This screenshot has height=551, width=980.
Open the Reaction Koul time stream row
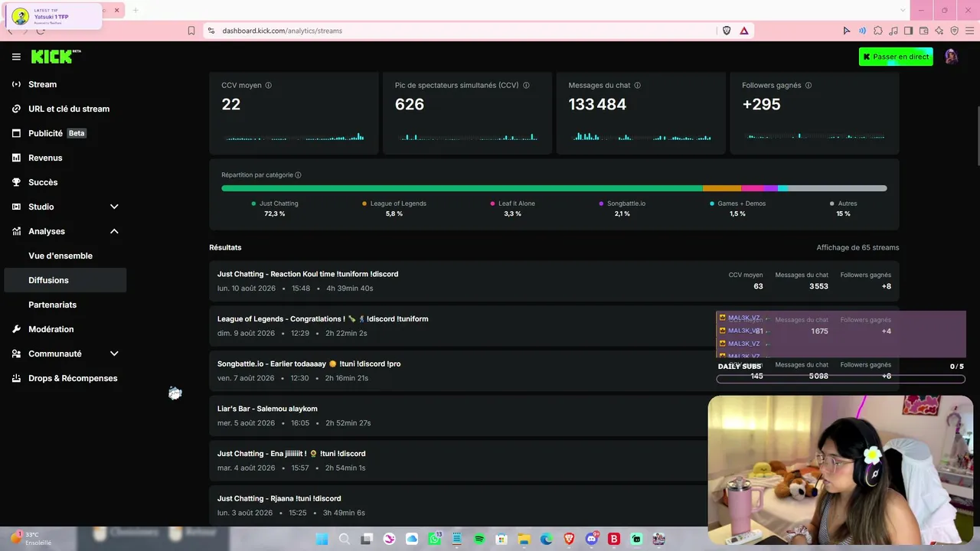[554, 281]
